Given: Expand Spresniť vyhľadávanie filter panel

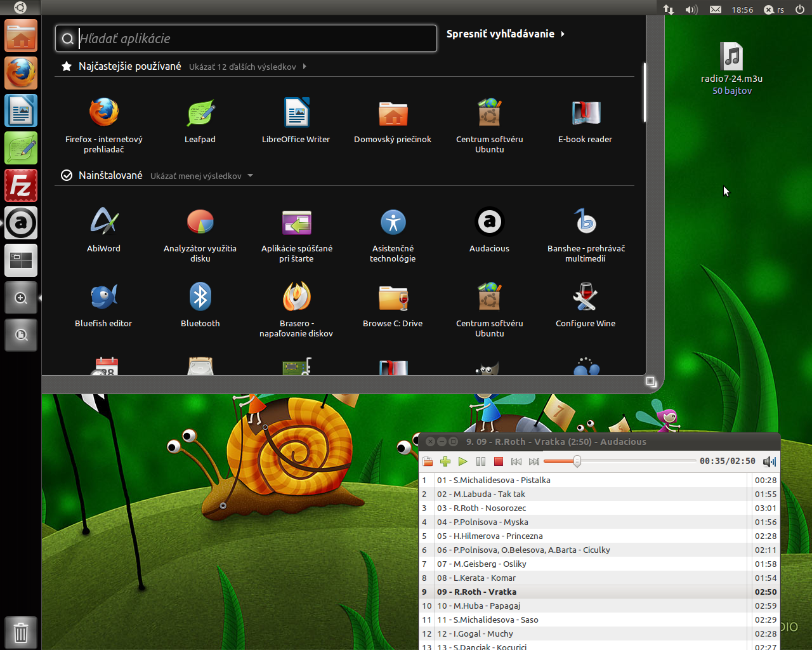Looking at the screenshot, I should pos(506,34).
